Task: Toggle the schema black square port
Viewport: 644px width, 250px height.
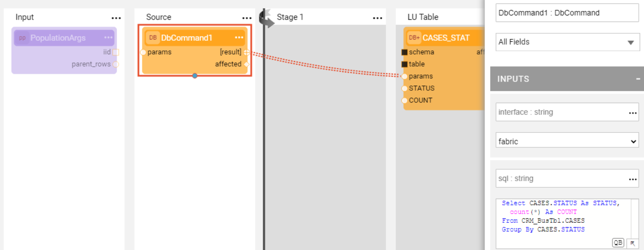Action: point(405,52)
